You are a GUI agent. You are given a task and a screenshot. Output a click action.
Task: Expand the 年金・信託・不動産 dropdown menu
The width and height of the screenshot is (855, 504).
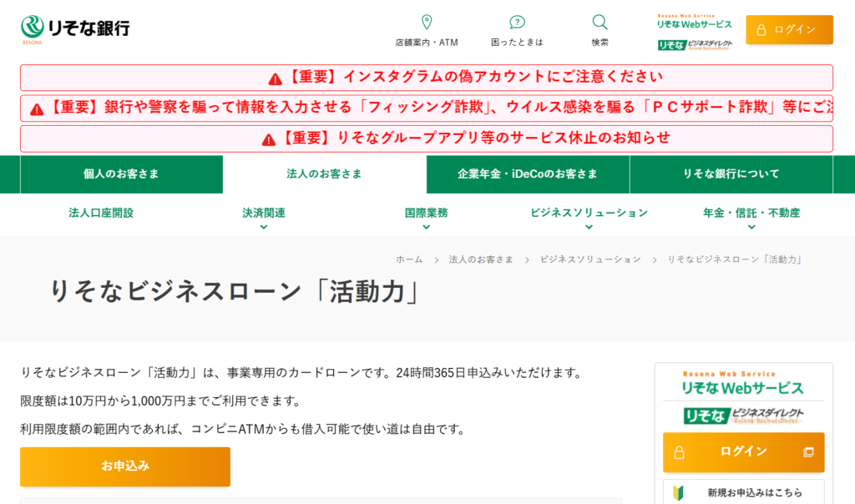pos(751,218)
